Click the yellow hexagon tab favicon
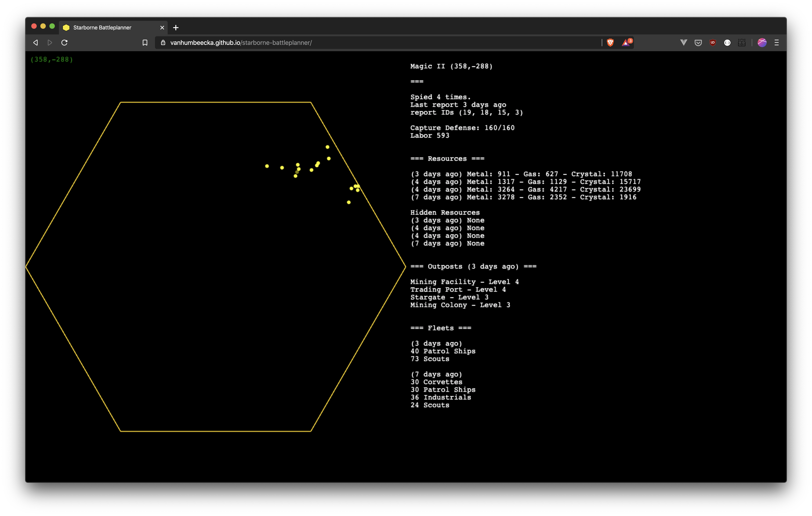Screen dimensions: 812x516 pos(66,28)
